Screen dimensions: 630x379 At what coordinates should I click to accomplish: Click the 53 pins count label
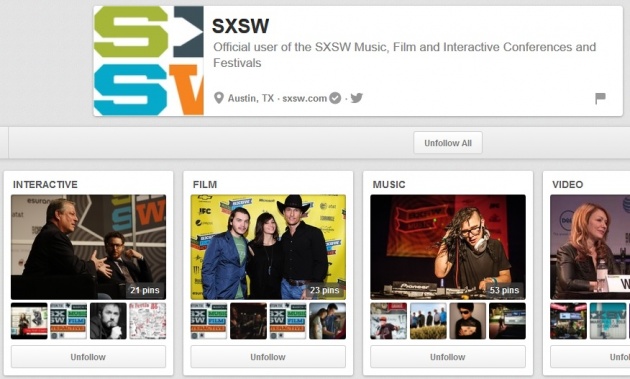(x=505, y=290)
